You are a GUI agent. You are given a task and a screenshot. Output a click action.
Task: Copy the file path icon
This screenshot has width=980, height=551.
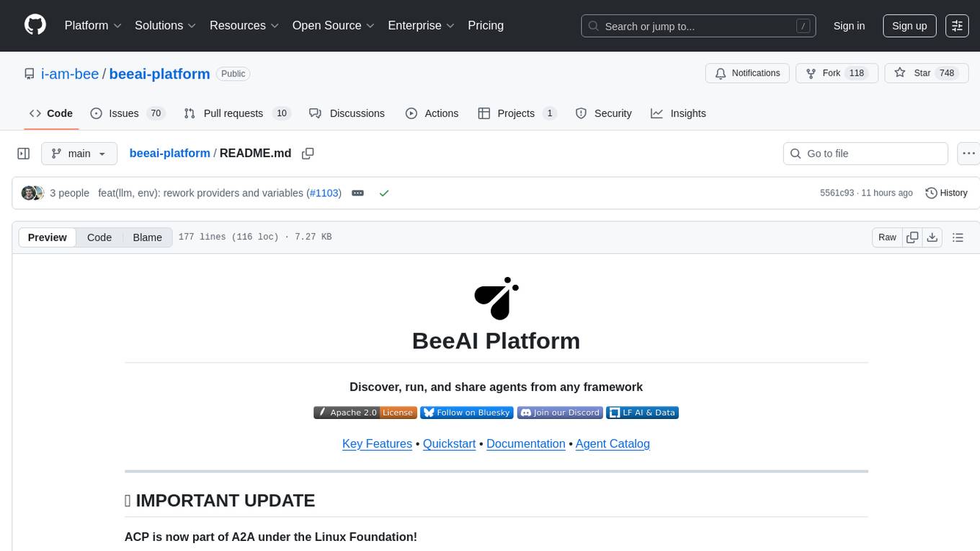pyautogui.click(x=308, y=154)
